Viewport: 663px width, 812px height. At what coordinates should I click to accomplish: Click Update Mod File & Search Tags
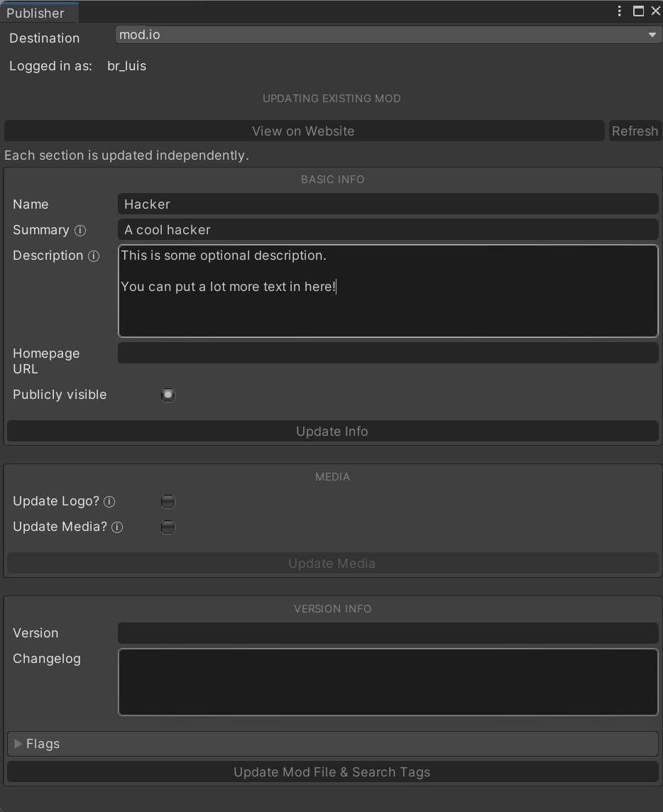332,772
